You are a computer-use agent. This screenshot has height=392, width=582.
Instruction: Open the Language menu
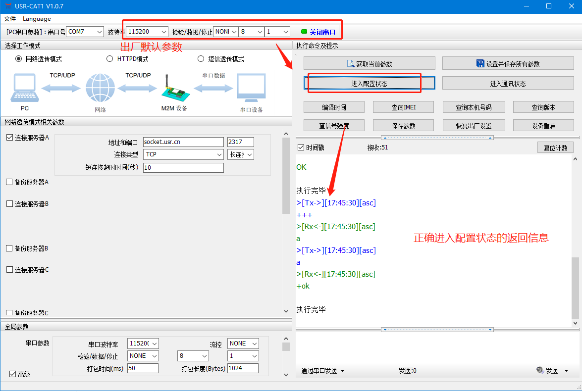pyautogui.click(x=37, y=19)
